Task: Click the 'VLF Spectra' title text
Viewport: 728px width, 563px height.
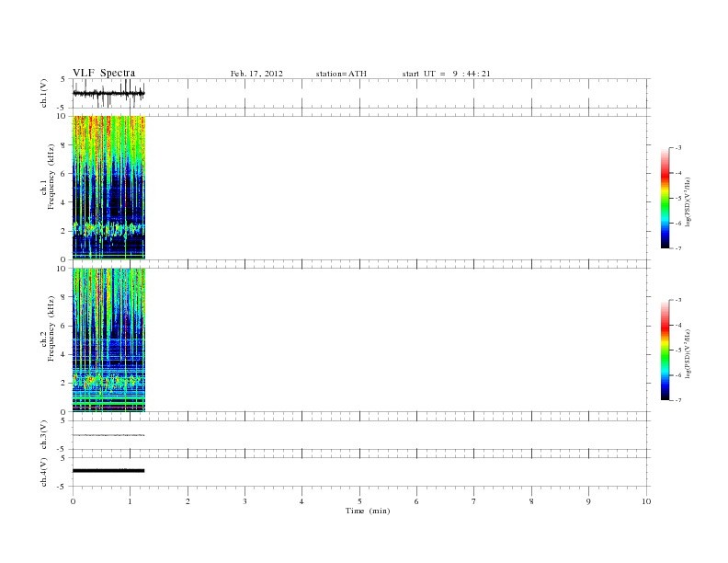Action: click(x=104, y=73)
